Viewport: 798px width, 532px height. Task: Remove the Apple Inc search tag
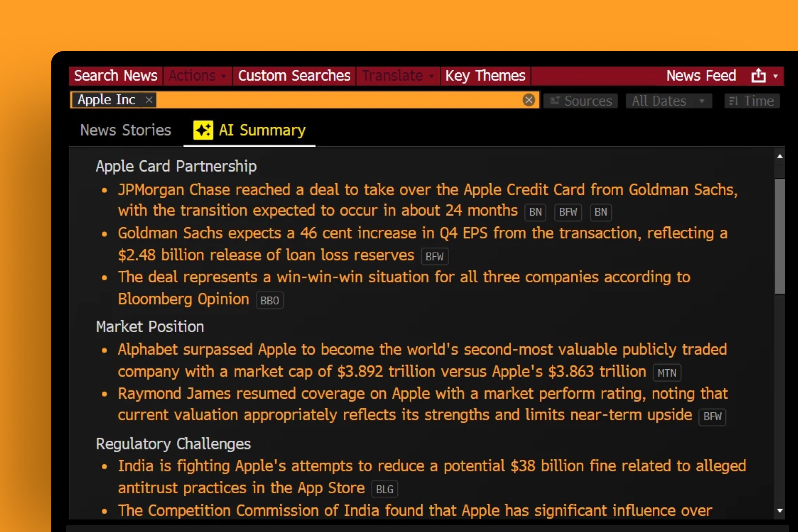point(149,100)
